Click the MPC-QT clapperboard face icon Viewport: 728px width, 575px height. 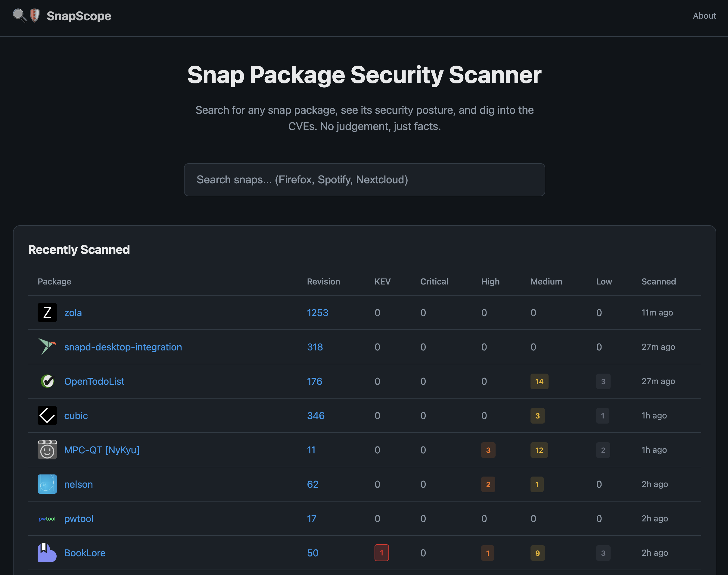pyautogui.click(x=47, y=450)
